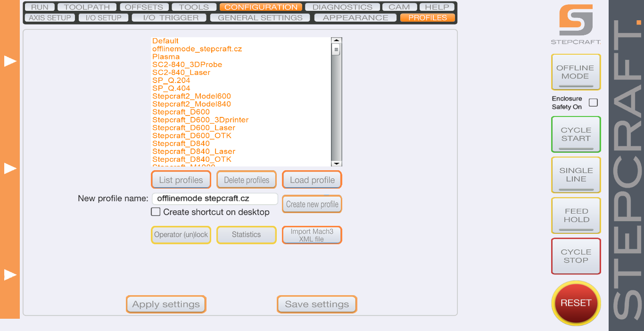Screen dimensions: 644x331
Task: Click profile list scroll up arrow
Action: (x=336, y=41)
